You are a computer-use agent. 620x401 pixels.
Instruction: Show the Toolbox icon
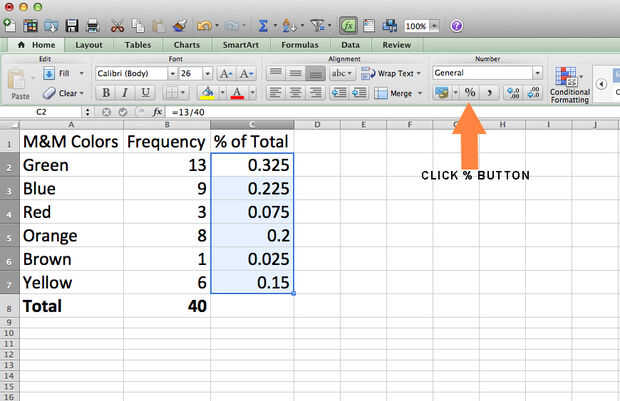[369, 26]
